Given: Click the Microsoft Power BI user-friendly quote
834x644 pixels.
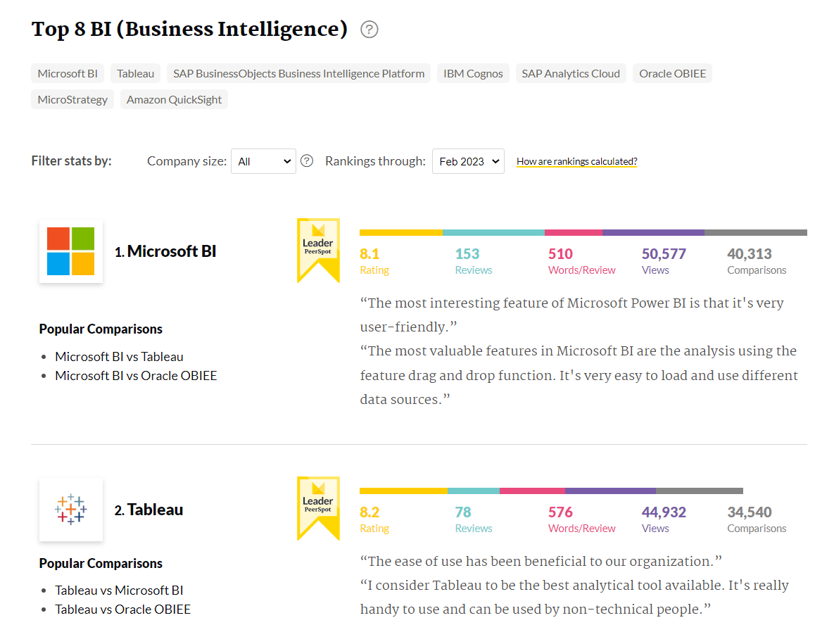Looking at the screenshot, I should 571,315.
